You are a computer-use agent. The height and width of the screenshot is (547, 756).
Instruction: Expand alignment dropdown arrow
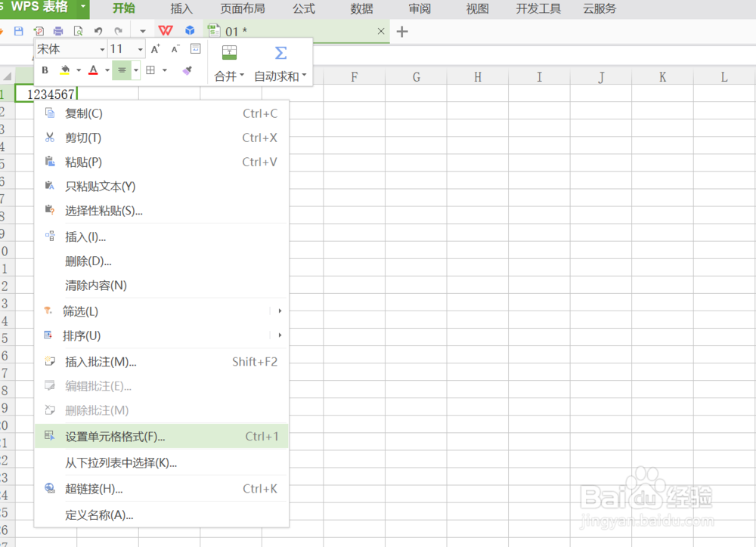coord(136,70)
